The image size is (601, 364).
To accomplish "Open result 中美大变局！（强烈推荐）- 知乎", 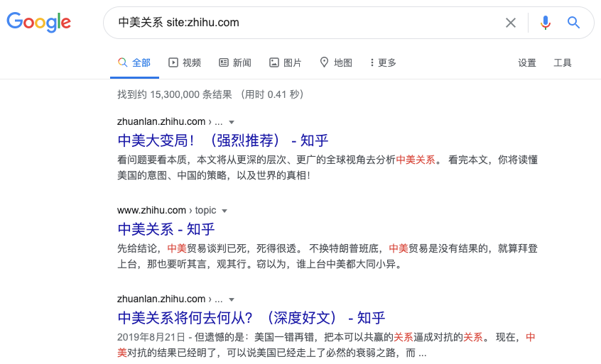I will coord(223,140).
